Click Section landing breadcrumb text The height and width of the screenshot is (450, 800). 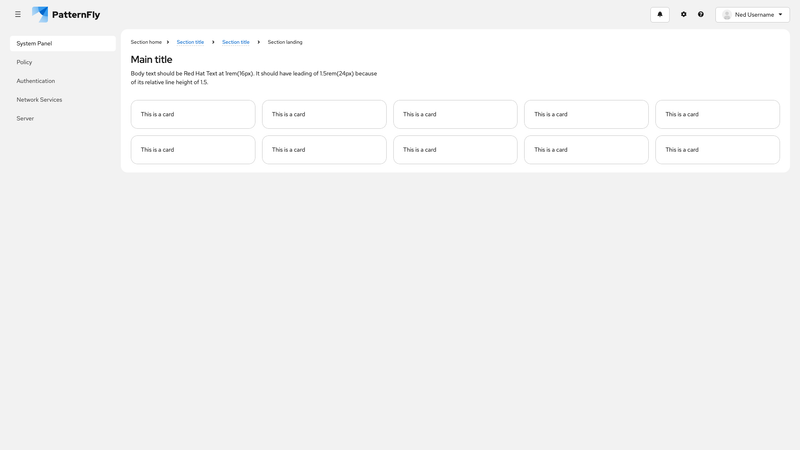pyautogui.click(x=285, y=42)
